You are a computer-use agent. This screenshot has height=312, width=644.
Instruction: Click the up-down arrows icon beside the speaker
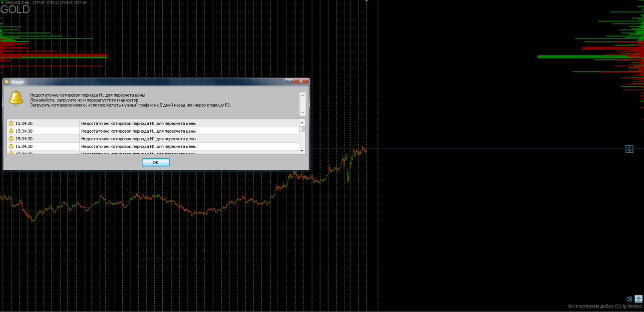point(639,299)
